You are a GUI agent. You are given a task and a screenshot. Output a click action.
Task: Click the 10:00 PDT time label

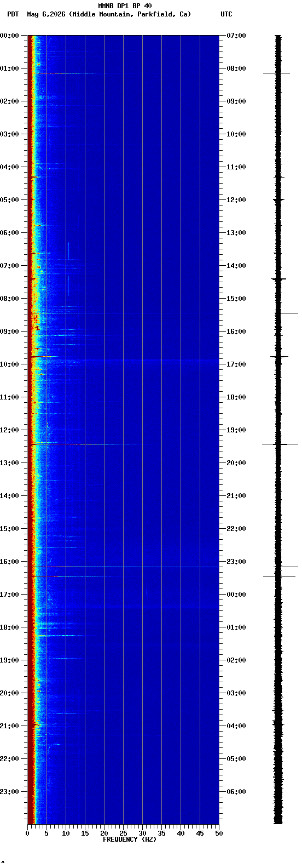[10, 364]
